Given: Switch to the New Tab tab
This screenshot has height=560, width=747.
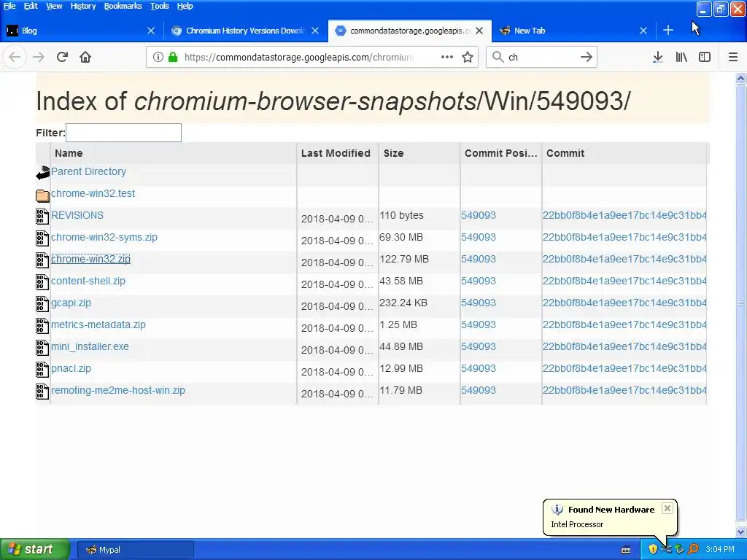Looking at the screenshot, I should tap(567, 31).
